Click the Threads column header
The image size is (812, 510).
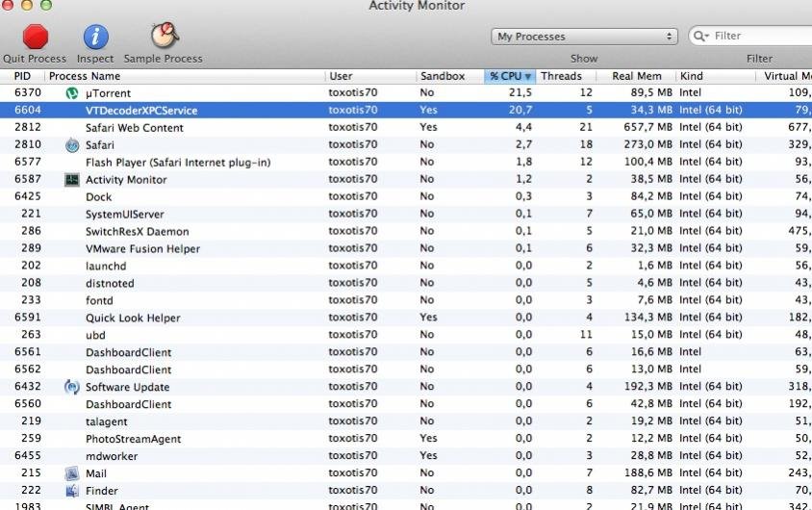(561, 76)
